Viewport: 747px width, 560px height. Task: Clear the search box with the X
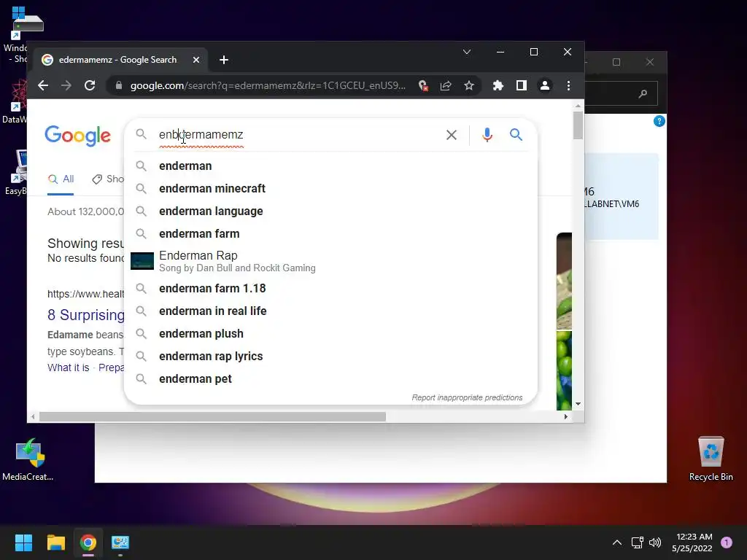click(x=451, y=135)
